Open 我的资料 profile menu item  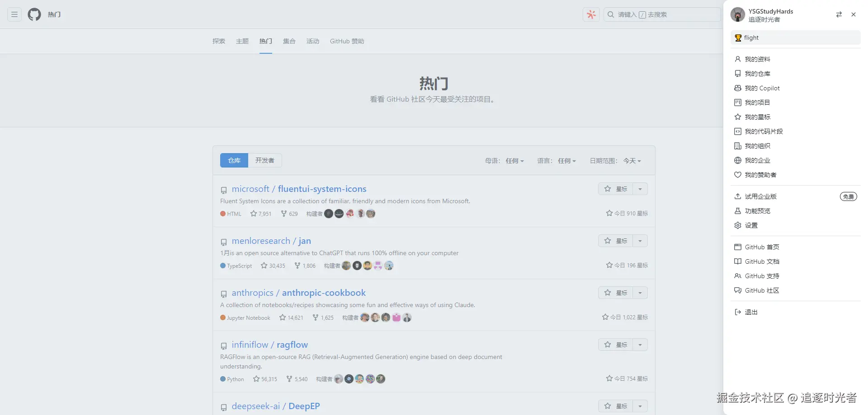tap(796, 59)
